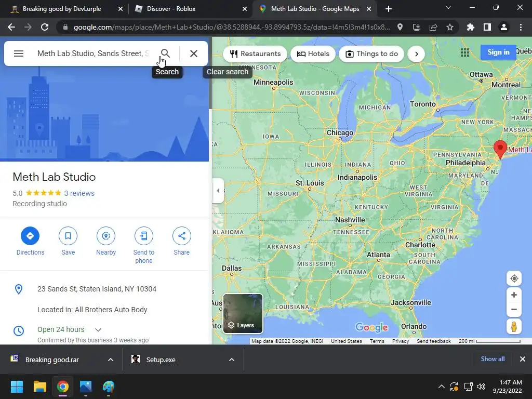Open the Google Maps hamburger menu
Screen dimensions: 532x399
click(x=19, y=54)
